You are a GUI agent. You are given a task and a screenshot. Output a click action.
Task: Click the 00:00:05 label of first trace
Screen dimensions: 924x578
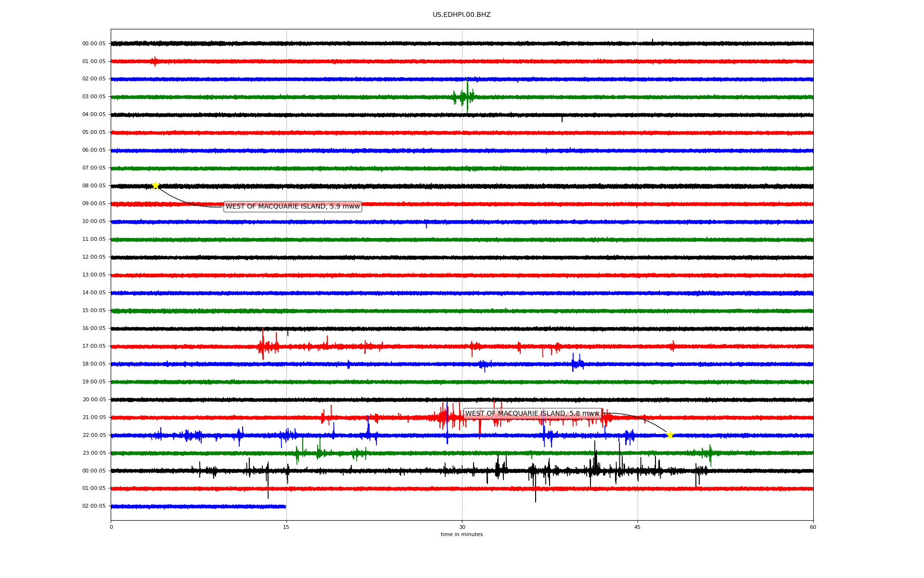coord(94,44)
